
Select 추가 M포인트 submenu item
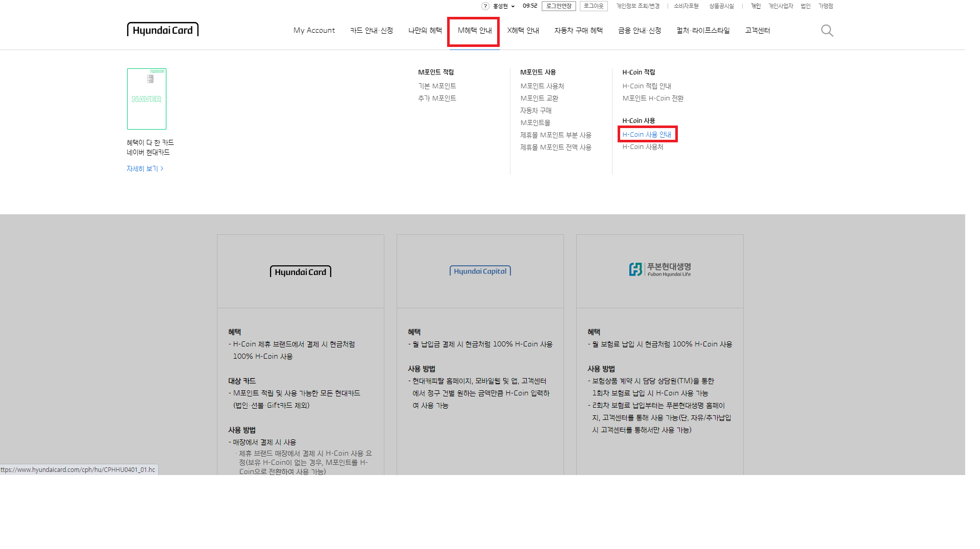(437, 98)
